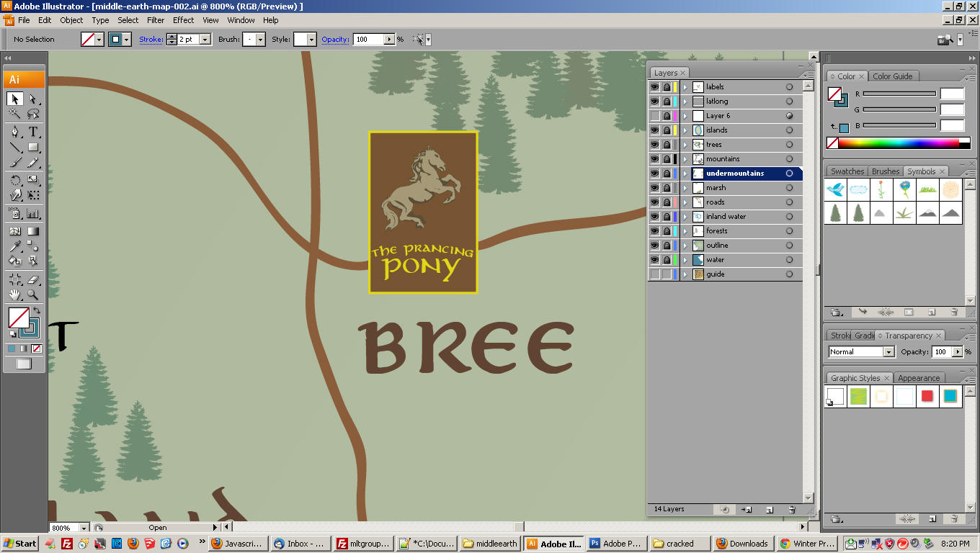Open the Downloads taskbar item
This screenshot has width=980, height=553.
pos(742,544)
